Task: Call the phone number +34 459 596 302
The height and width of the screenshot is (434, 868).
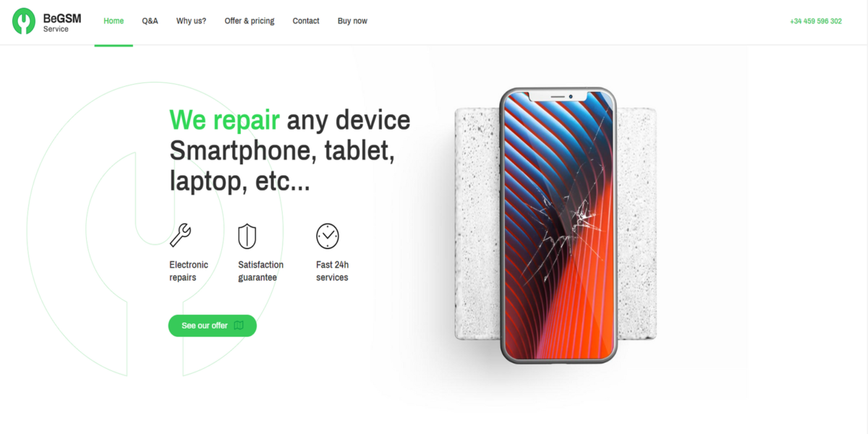Action: (816, 21)
